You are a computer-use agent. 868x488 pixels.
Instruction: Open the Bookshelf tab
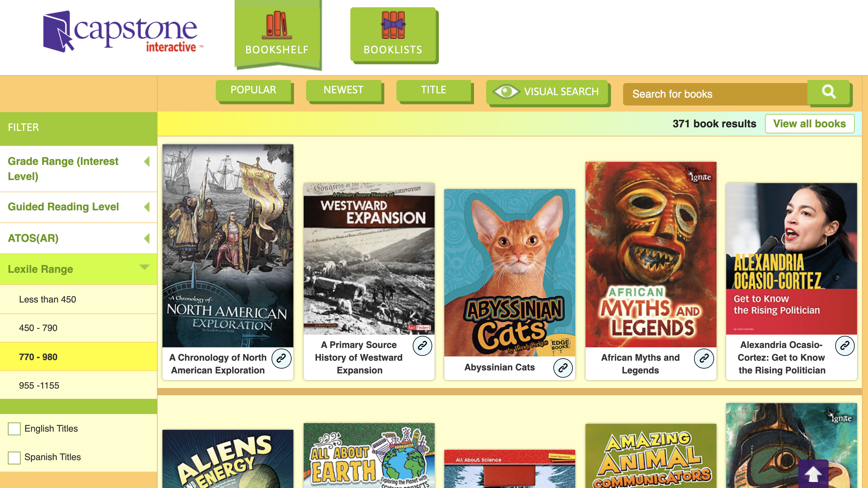(x=277, y=34)
